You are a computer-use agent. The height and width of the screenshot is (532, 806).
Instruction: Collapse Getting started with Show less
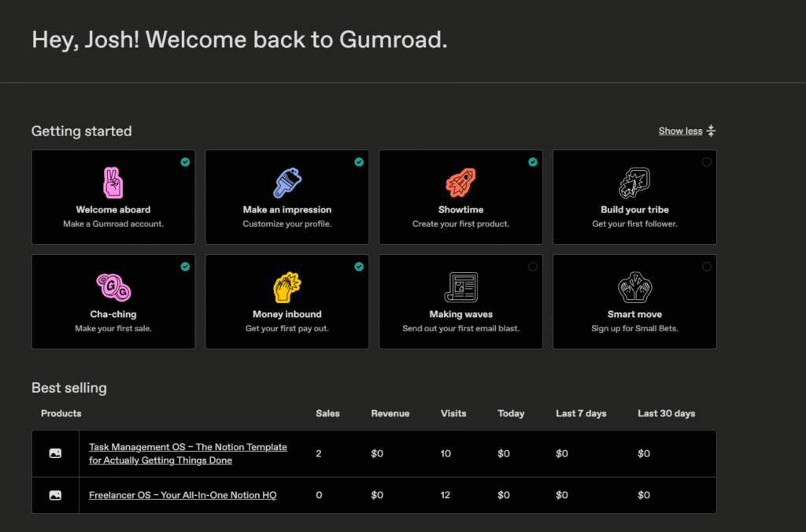coord(680,131)
